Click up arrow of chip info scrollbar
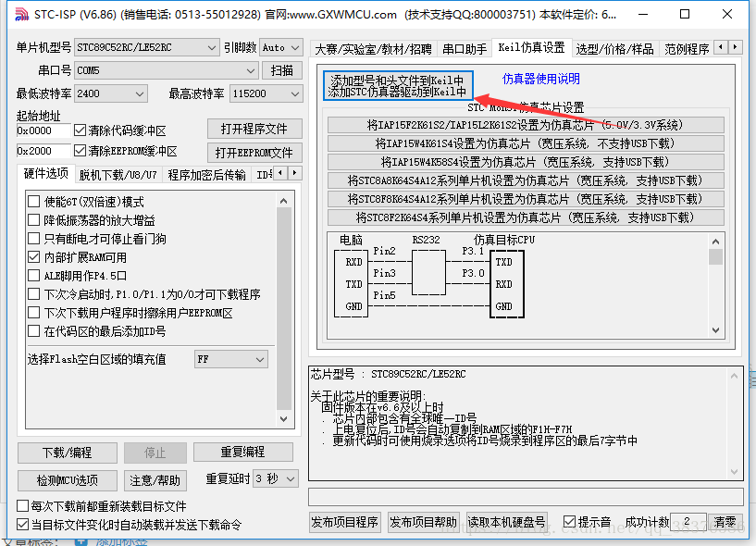 coord(735,375)
